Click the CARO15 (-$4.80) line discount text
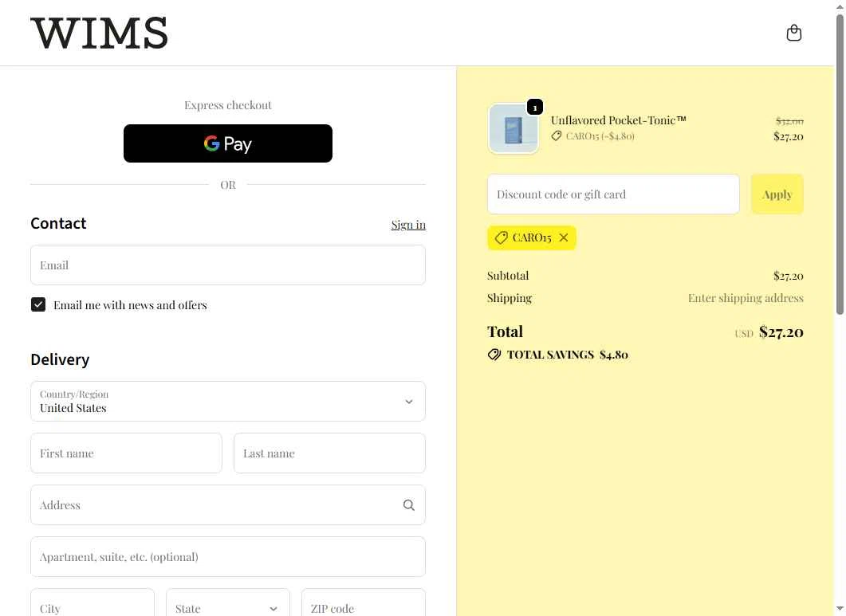 600,136
